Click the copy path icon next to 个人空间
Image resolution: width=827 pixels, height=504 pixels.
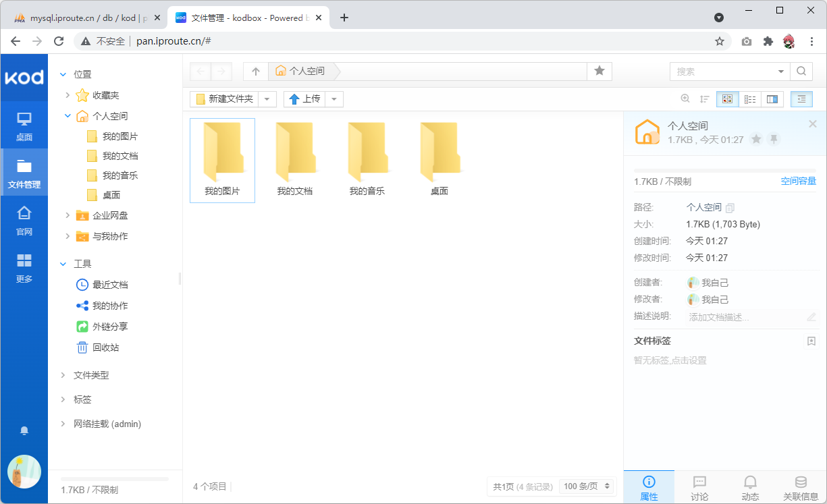(730, 208)
